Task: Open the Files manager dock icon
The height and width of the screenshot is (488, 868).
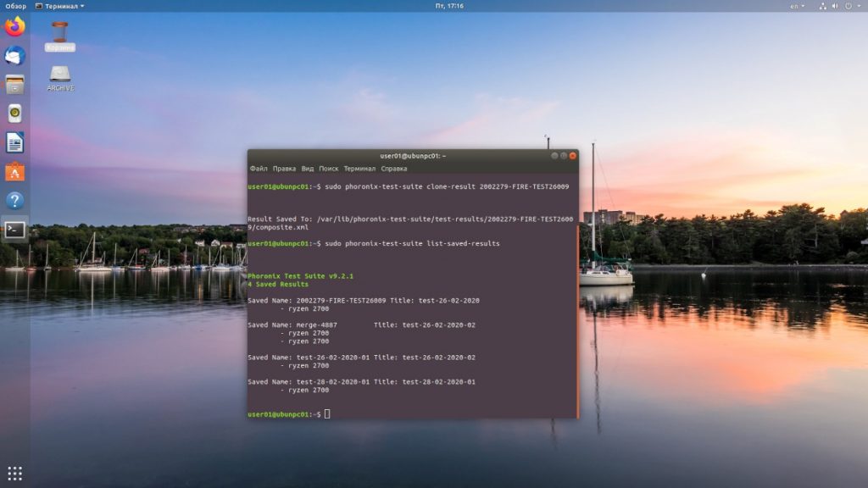Action: (15, 85)
